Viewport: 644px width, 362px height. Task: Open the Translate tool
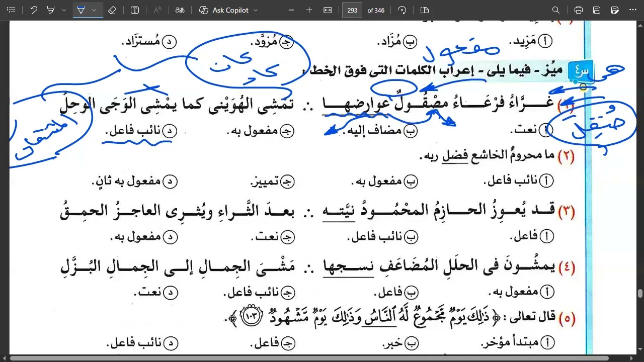(x=180, y=10)
